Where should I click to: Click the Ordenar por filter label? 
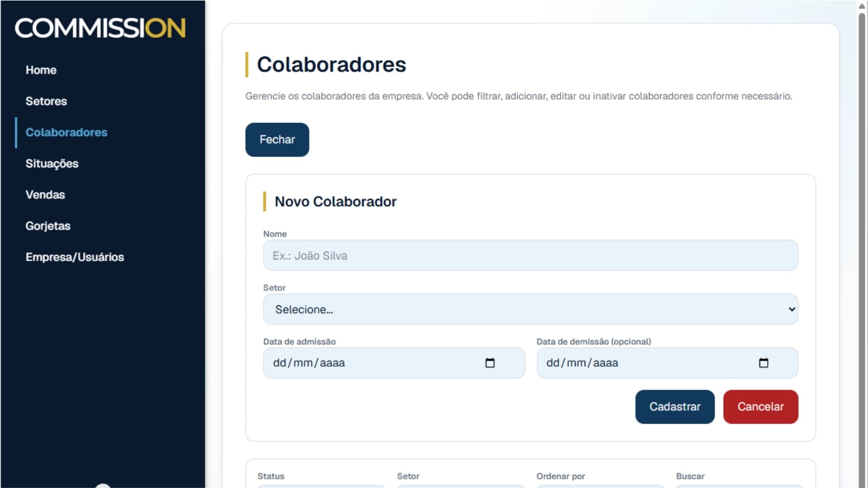561,476
